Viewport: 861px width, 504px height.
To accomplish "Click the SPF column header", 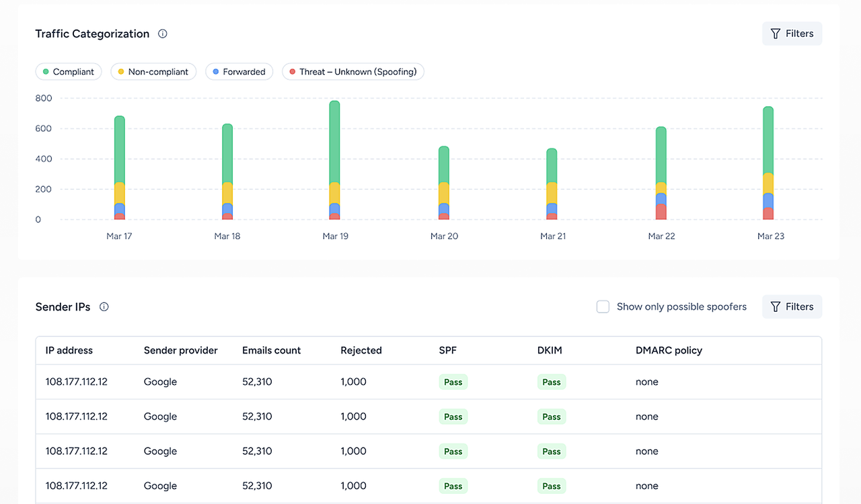I will [448, 350].
